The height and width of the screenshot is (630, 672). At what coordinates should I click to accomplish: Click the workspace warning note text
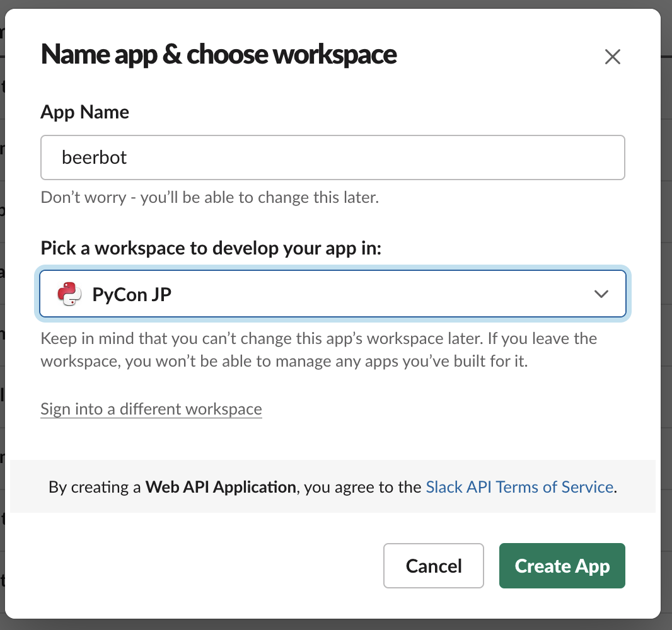point(319,350)
